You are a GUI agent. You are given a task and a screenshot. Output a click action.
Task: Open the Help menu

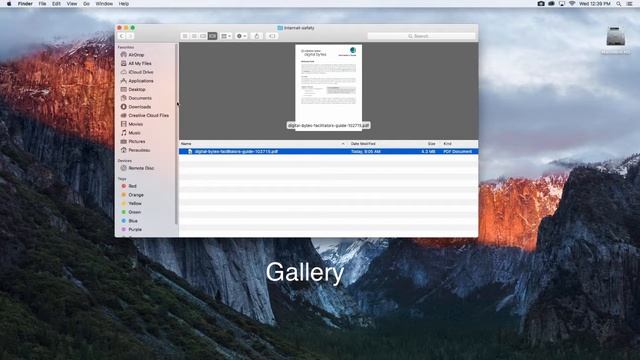124,4
